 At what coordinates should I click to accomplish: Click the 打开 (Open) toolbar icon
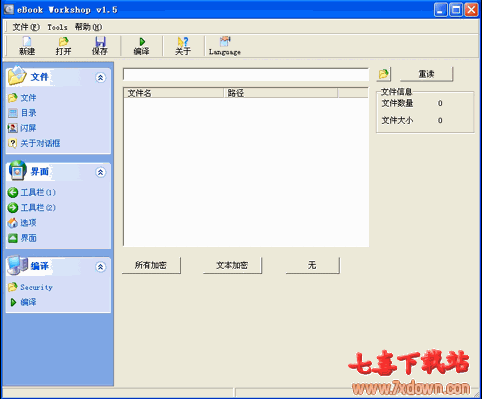(x=63, y=46)
